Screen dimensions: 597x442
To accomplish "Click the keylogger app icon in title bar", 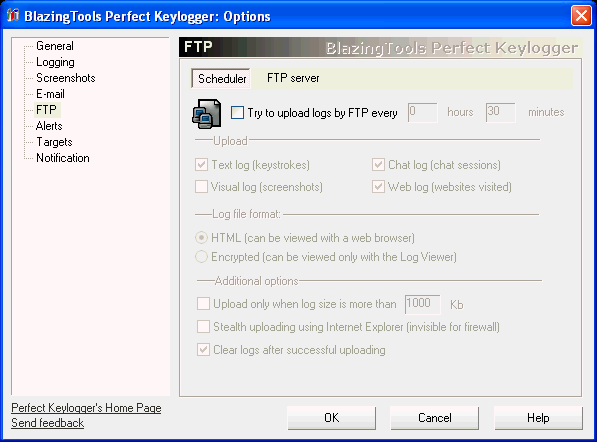I will pyautogui.click(x=13, y=16).
